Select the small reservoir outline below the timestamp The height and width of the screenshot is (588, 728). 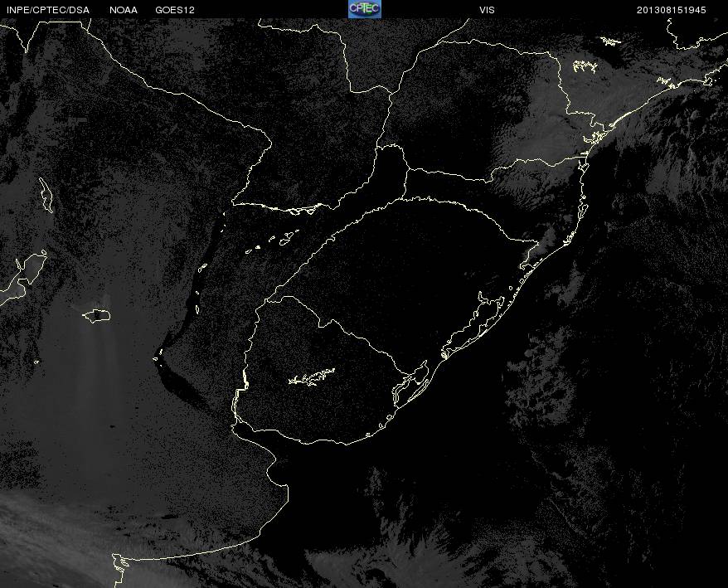(x=610, y=41)
